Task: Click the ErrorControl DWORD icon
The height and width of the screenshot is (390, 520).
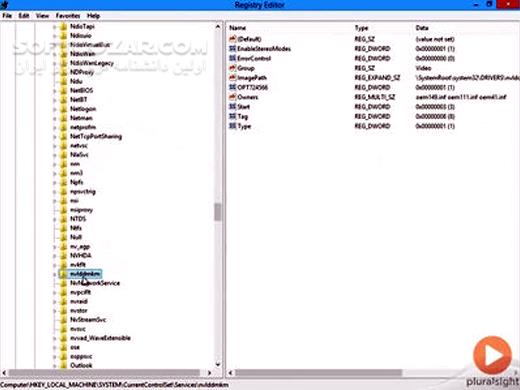Action: (233, 58)
